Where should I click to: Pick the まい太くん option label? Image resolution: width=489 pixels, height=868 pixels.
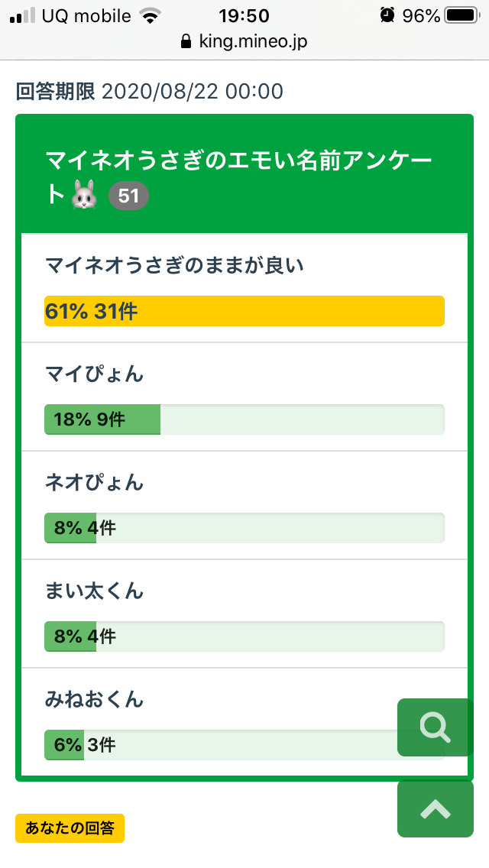[x=94, y=591]
